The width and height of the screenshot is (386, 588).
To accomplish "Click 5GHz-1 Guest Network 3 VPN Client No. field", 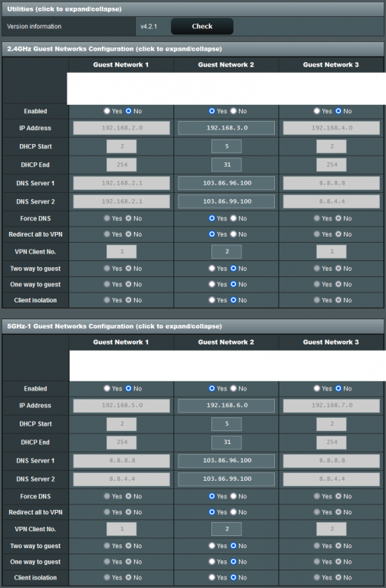I will click(x=332, y=529).
